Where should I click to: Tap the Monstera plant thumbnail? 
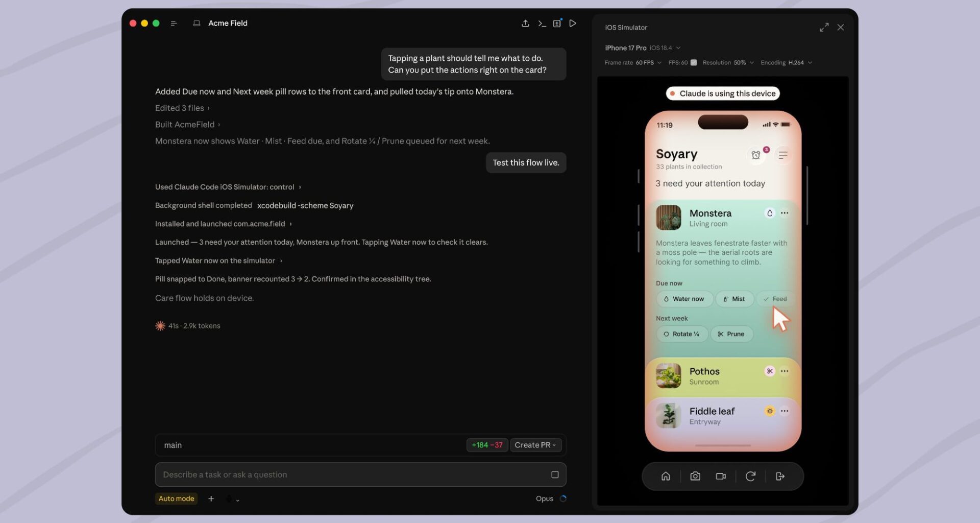668,218
